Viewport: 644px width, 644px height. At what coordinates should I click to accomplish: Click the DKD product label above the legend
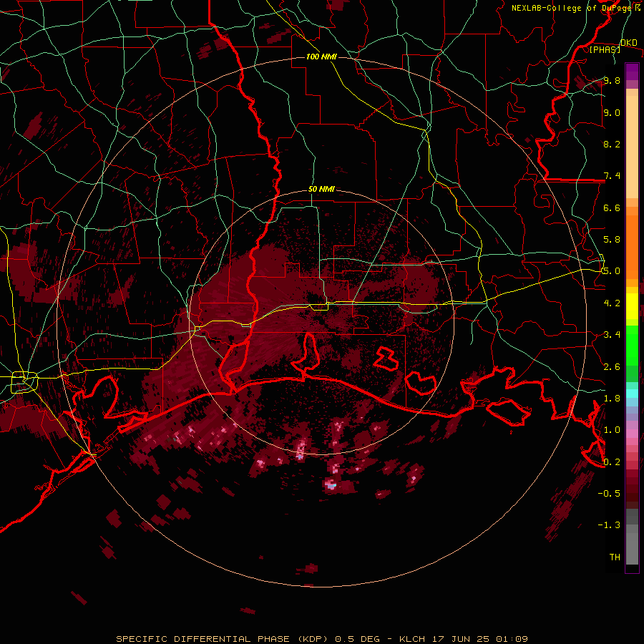[629, 43]
